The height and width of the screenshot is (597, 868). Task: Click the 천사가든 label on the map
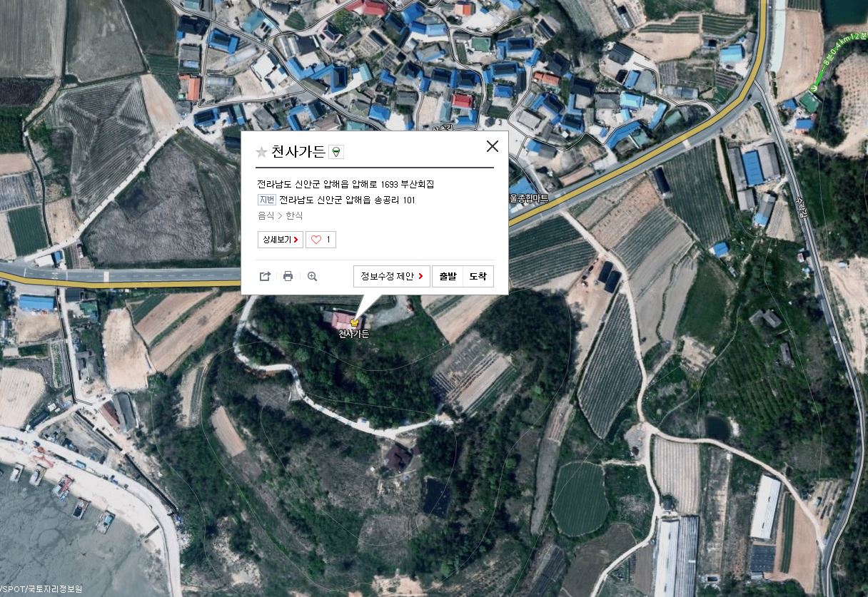tap(353, 334)
